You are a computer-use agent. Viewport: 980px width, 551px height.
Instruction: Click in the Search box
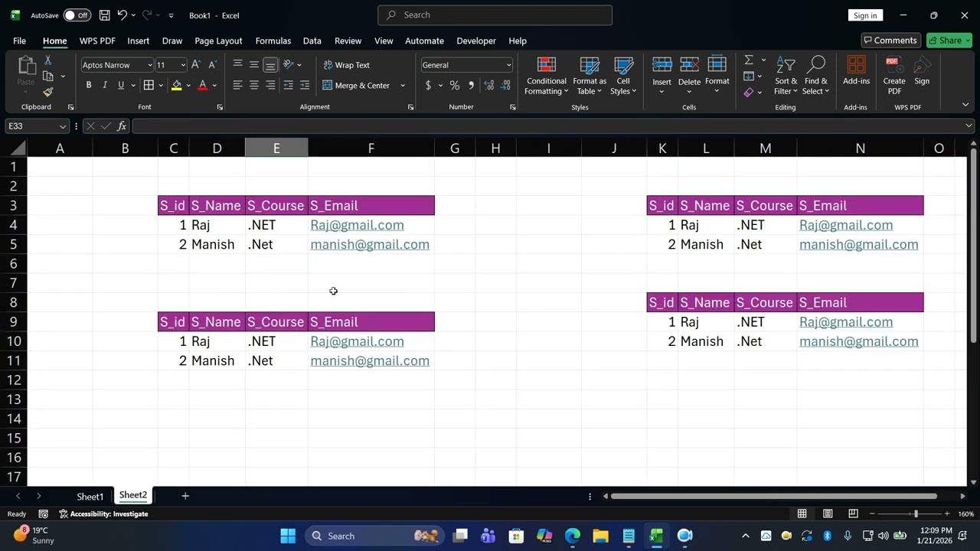tap(495, 15)
